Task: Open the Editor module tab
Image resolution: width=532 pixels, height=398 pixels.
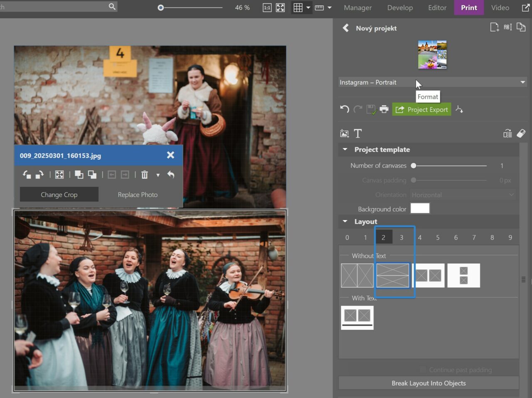Action: 437,7
